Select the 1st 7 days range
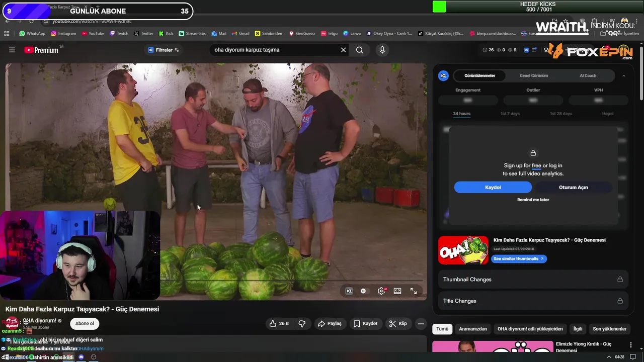644x362 pixels. click(510, 114)
